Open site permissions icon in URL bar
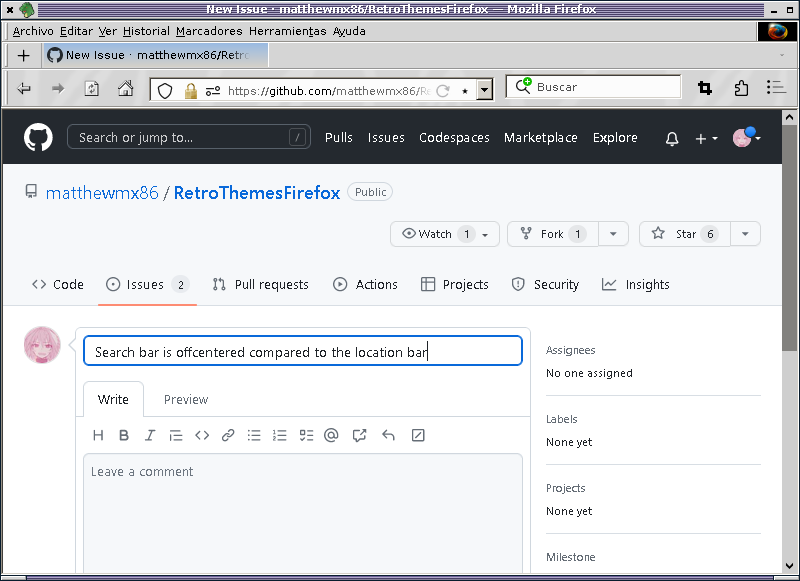The height and width of the screenshot is (581, 800). [213, 91]
